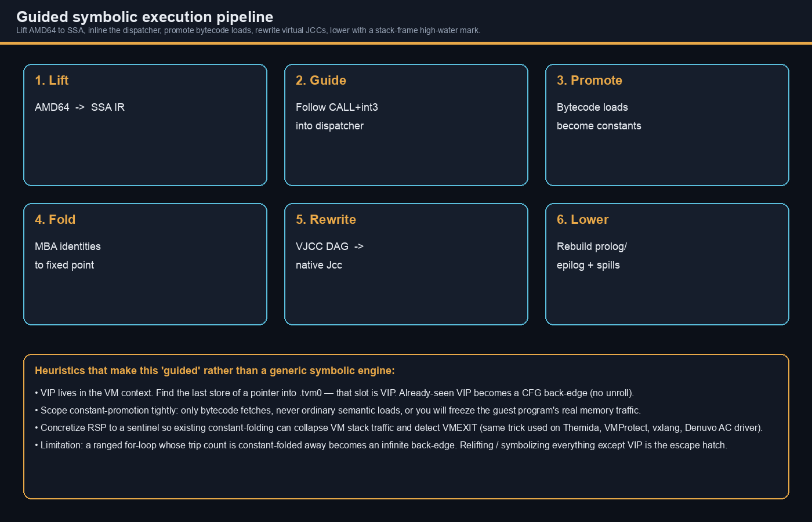812x522 pixels.
Task: Click the heading "Heuristics that make this 'guided'"
Action: 215,371
